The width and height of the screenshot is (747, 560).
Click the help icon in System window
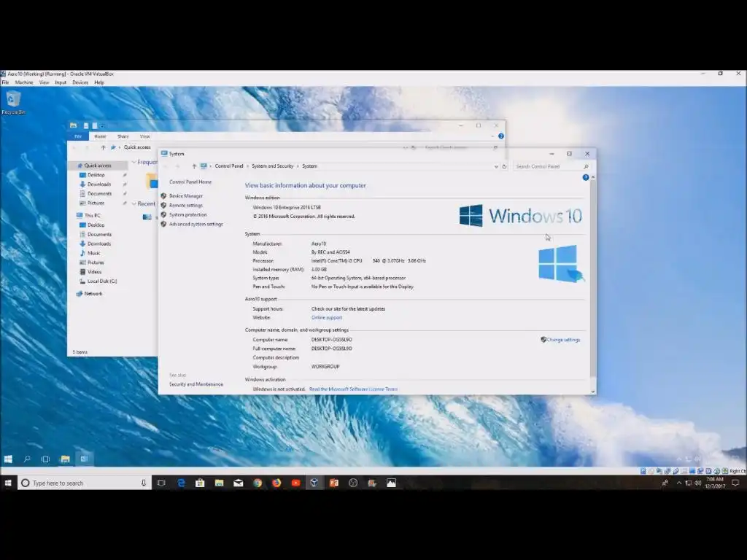click(586, 177)
